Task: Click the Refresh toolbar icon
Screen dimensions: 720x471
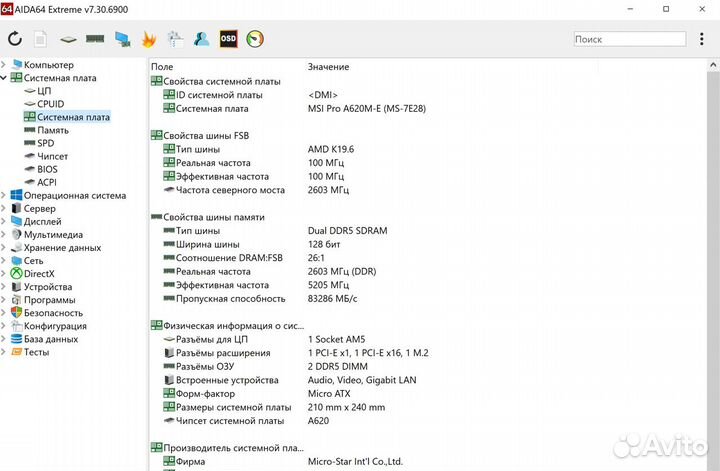Action: (15, 39)
